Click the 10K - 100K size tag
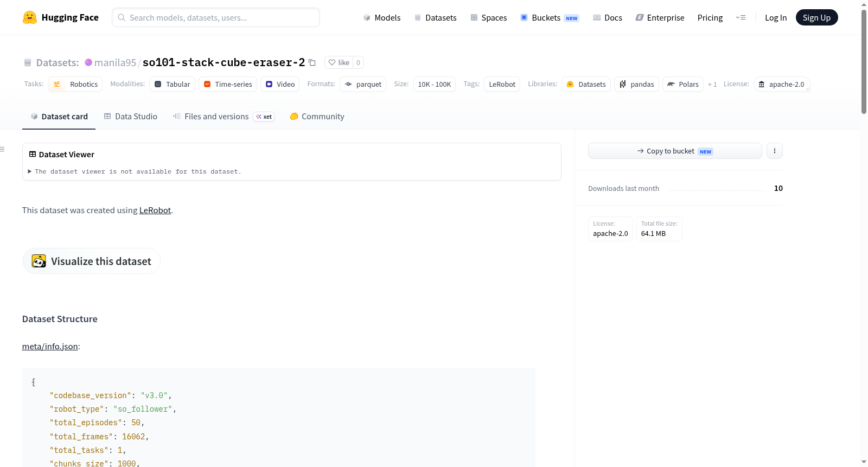 [434, 84]
